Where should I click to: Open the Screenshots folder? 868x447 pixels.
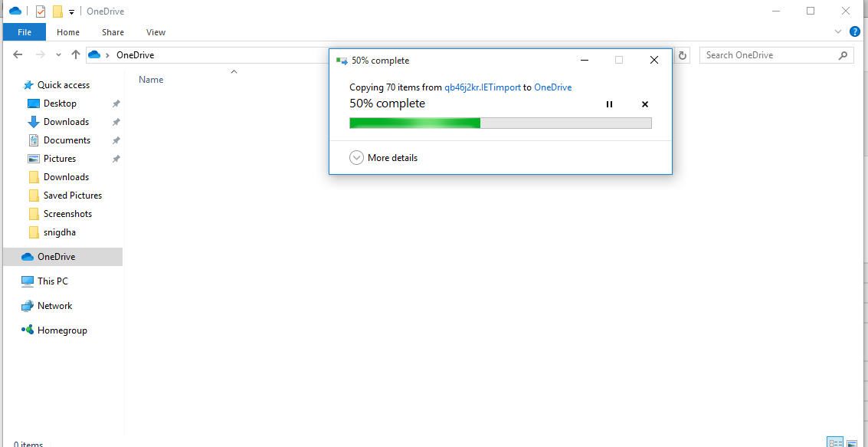(67, 214)
